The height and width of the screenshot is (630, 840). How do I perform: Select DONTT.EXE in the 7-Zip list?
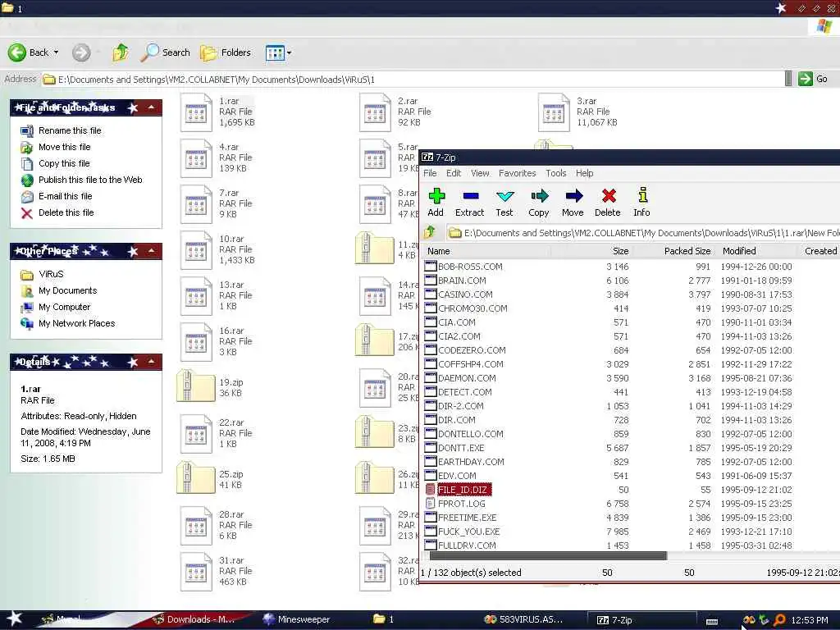[461, 448]
